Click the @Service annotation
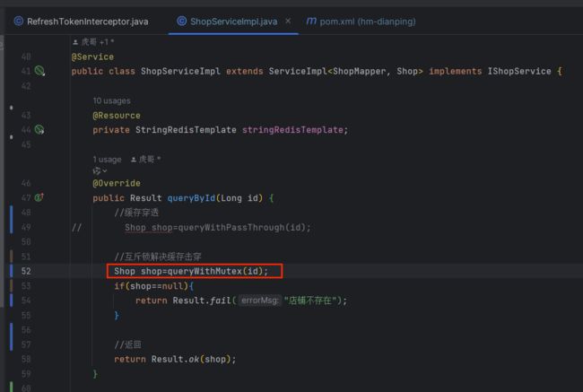 pyautogui.click(x=92, y=57)
